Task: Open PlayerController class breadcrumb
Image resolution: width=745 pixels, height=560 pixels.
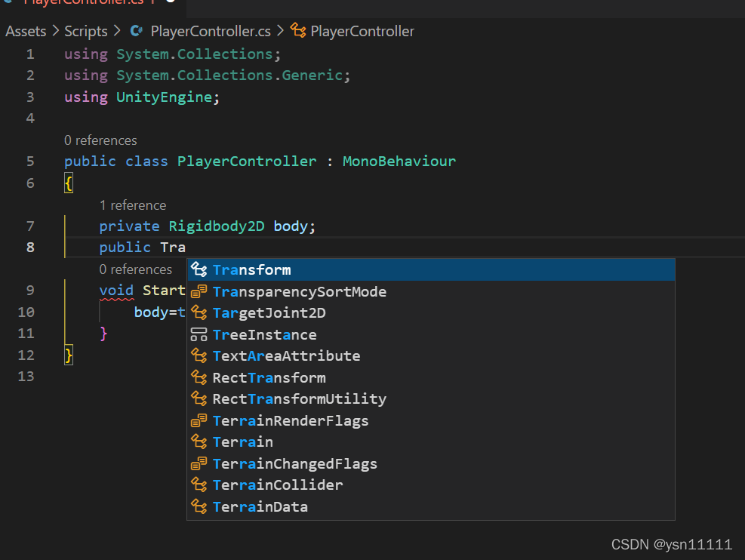Action: (362, 32)
